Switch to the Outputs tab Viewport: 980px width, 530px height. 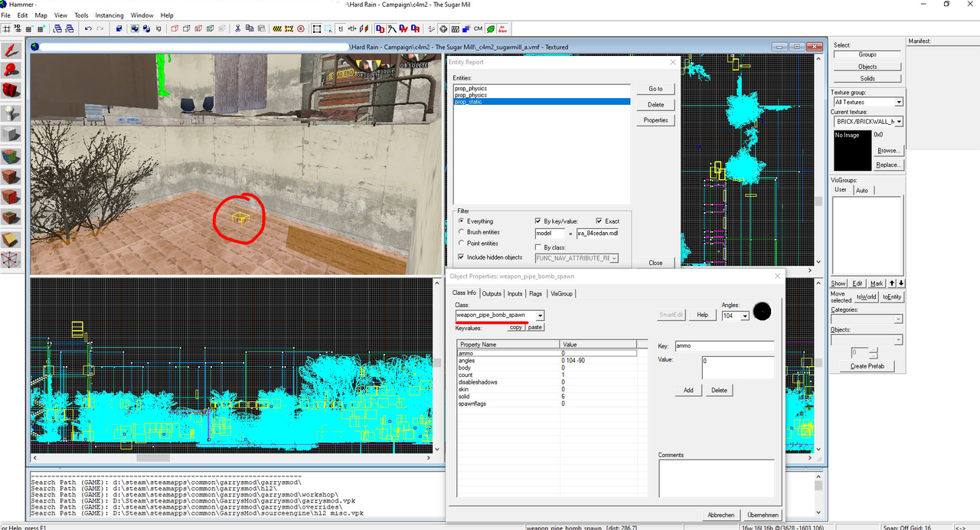click(x=492, y=293)
